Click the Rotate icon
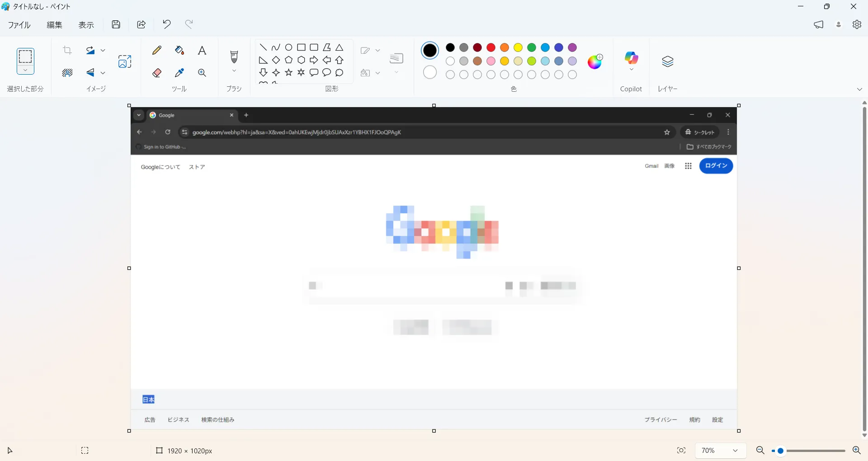The width and height of the screenshot is (868, 461). pos(90,50)
